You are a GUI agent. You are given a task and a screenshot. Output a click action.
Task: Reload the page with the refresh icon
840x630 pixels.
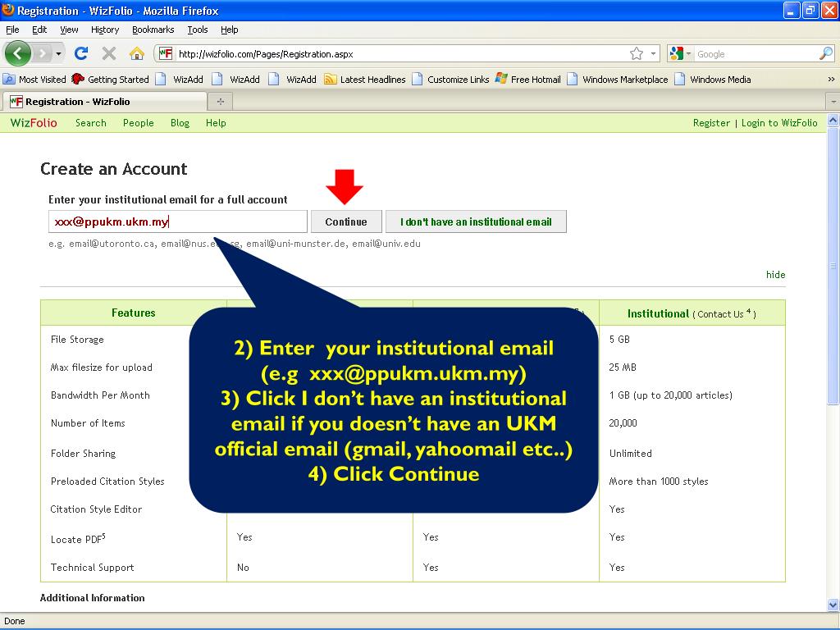pos(81,53)
